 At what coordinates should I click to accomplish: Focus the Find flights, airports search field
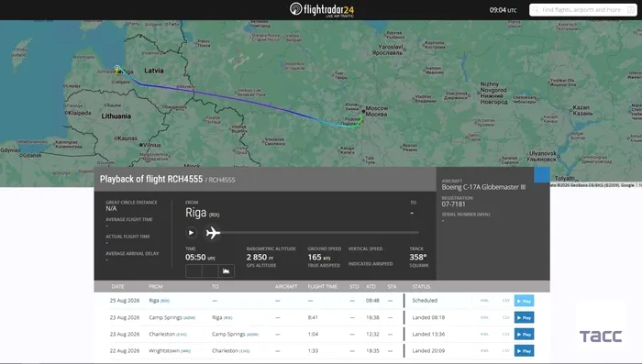pyautogui.click(x=582, y=10)
